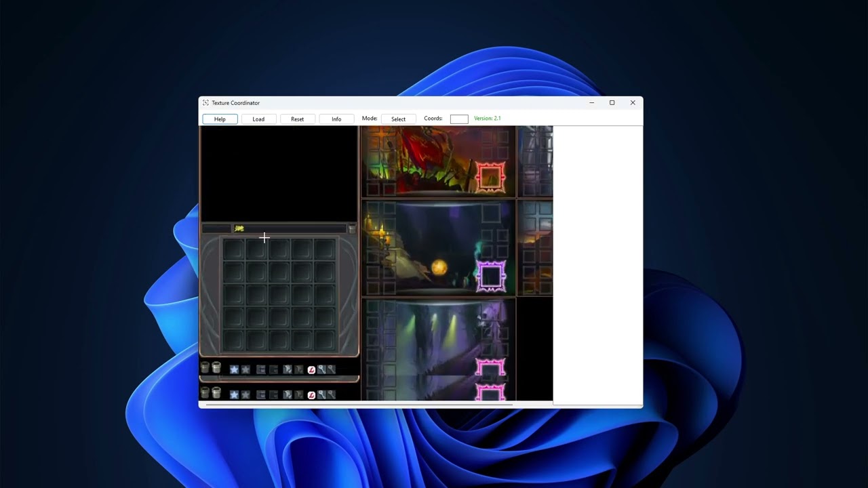Screen dimensions: 868x488
Task: Click the Version: 2.1 label
Action: pos(487,119)
